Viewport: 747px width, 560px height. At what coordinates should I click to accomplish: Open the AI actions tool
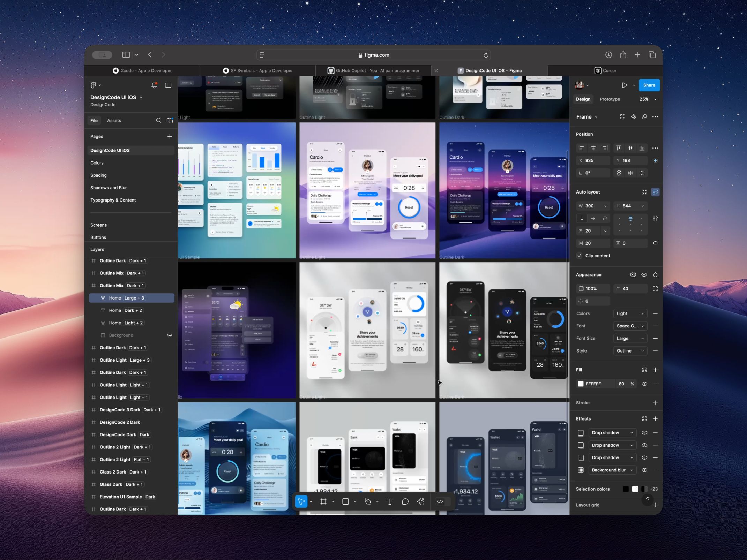(421, 501)
